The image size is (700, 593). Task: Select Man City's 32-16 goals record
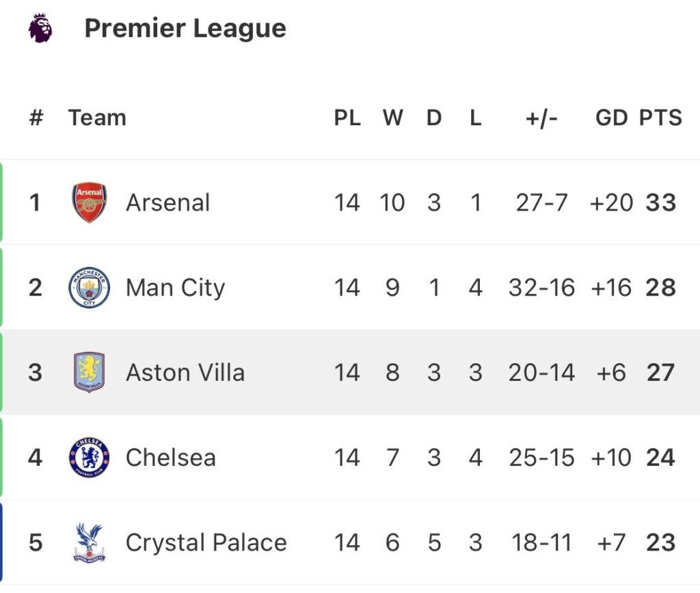[x=541, y=288]
